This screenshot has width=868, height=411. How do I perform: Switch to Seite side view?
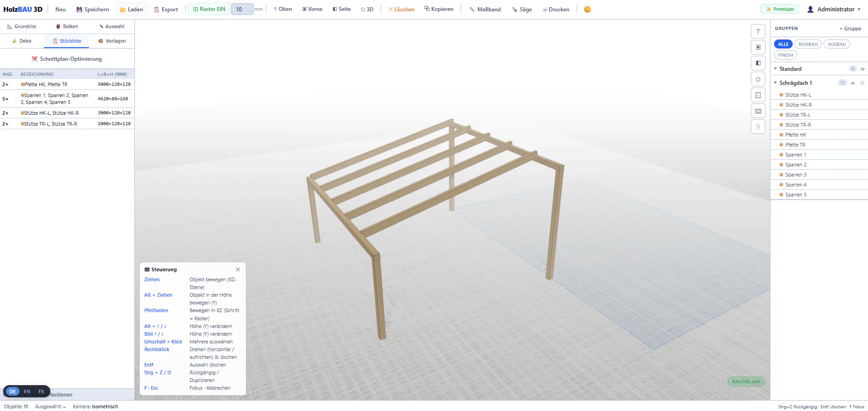pyautogui.click(x=342, y=9)
